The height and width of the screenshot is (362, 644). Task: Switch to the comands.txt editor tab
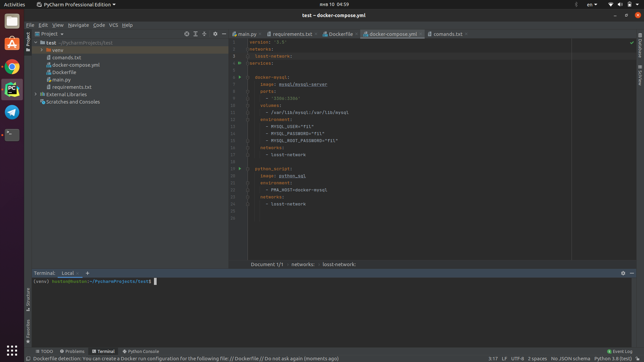click(x=447, y=34)
